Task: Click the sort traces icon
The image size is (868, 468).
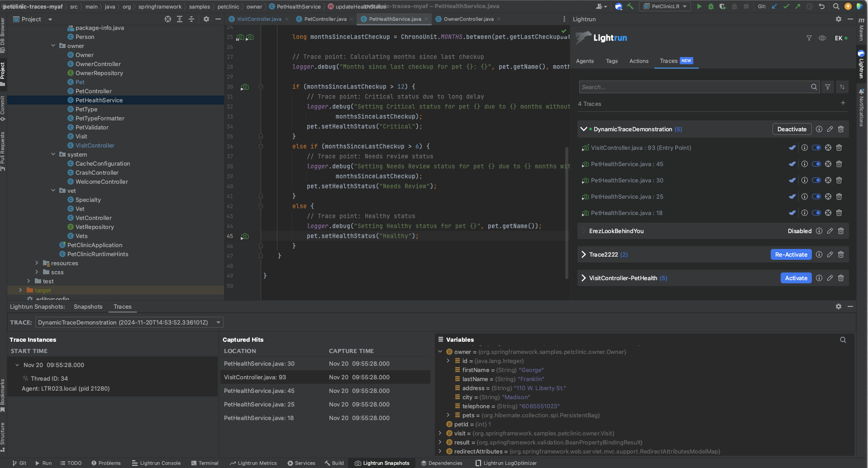Action: 842,87
